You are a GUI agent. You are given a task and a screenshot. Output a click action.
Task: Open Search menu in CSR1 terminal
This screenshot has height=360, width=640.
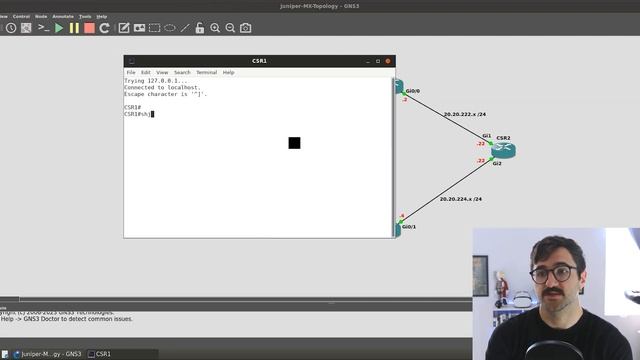(182, 72)
